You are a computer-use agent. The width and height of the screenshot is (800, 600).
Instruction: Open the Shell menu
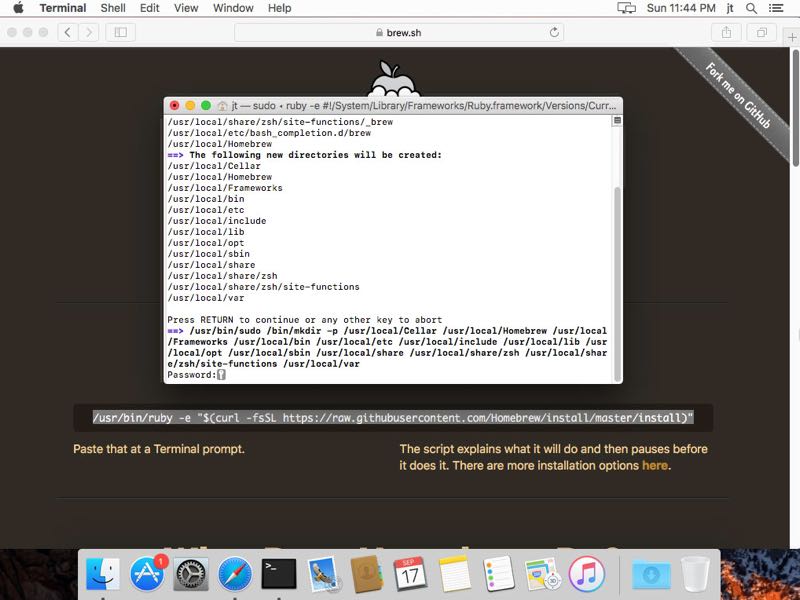pos(113,8)
